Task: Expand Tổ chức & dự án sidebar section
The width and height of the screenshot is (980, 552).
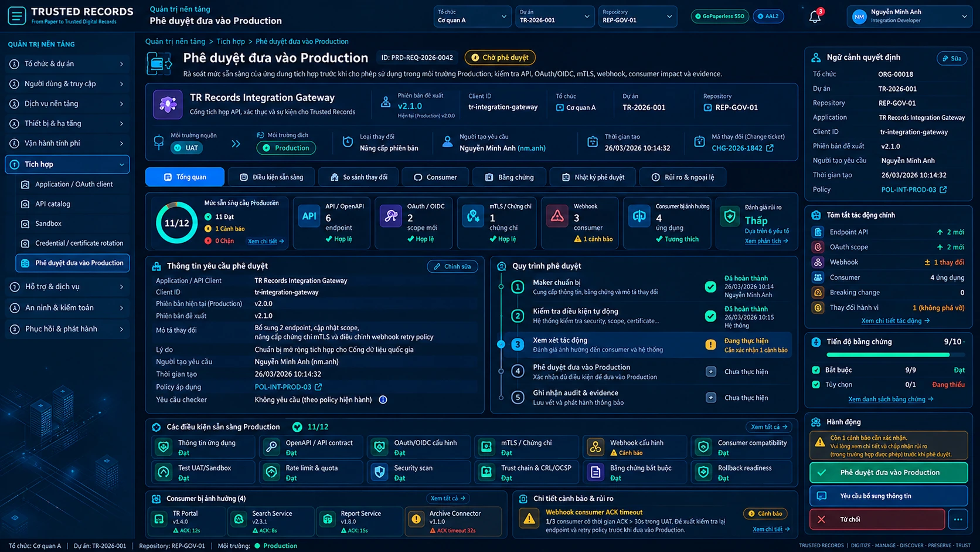Action: pos(67,64)
